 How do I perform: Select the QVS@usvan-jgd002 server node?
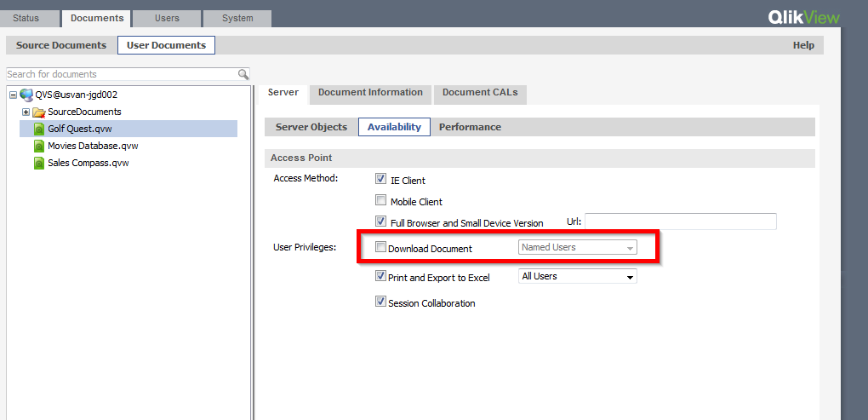pyautogui.click(x=77, y=95)
